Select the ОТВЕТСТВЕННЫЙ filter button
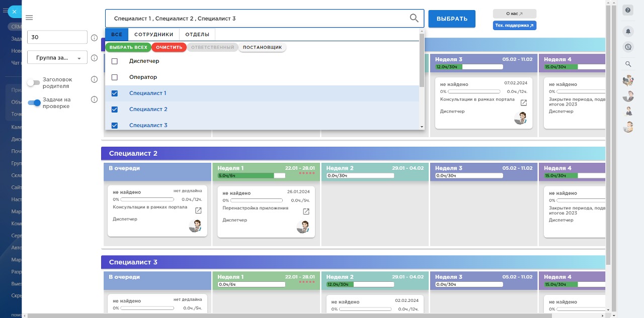 [x=213, y=47]
